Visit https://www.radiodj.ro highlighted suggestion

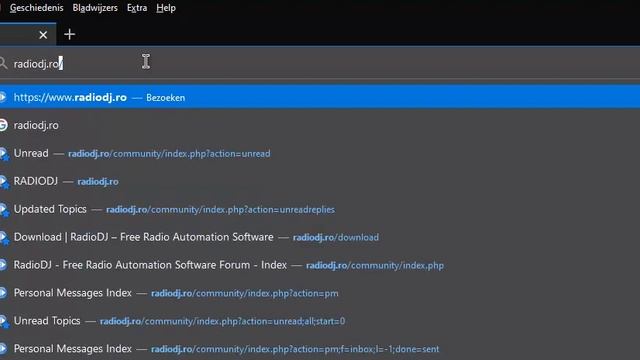click(320, 97)
